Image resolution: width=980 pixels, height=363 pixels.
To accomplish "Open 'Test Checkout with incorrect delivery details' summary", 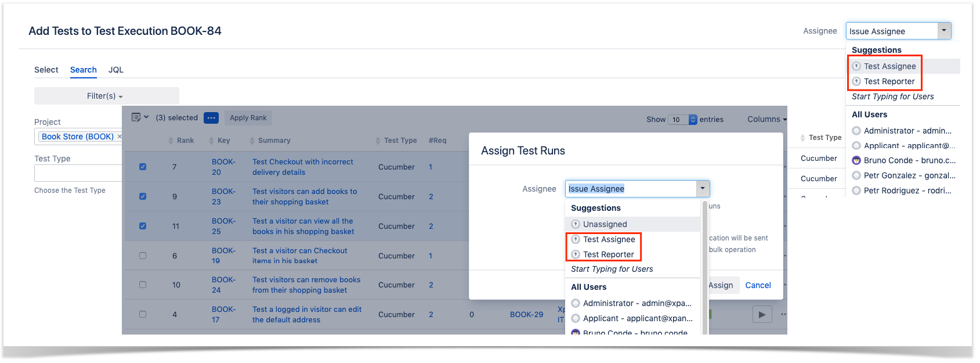I will (303, 167).
